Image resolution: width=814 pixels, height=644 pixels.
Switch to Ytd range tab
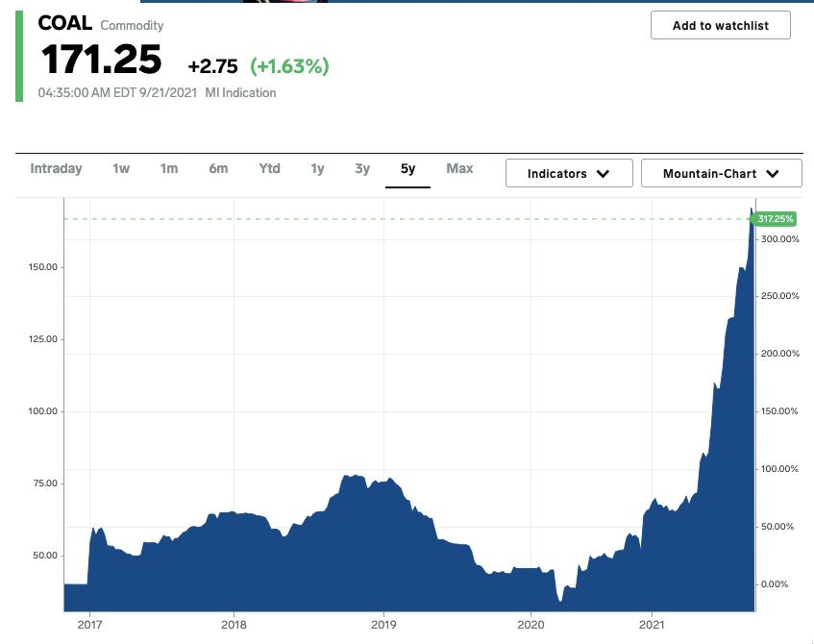(x=269, y=168)
